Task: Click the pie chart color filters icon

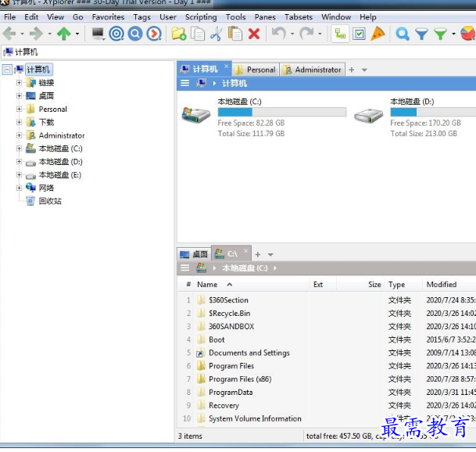Action: coord(468,34)
